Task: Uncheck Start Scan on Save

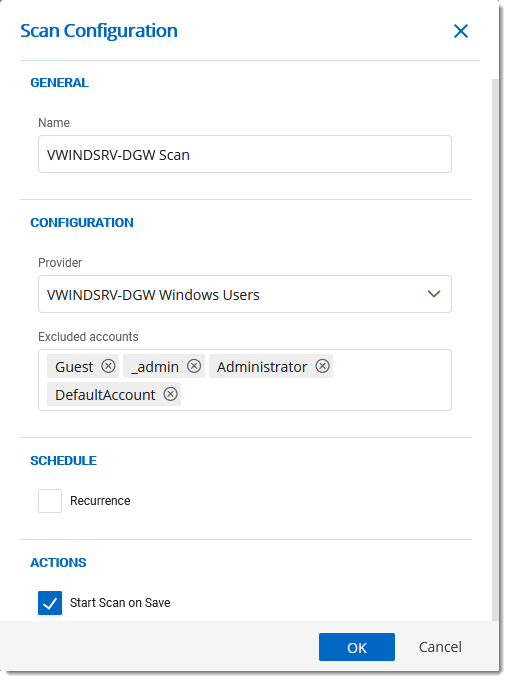Action: [50, 603]
